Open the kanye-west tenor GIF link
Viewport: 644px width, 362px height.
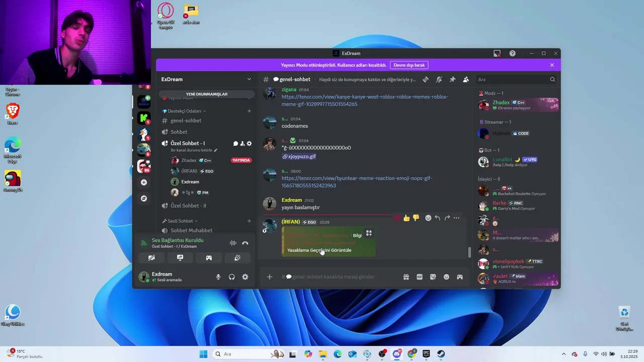[x=365, y=101]
